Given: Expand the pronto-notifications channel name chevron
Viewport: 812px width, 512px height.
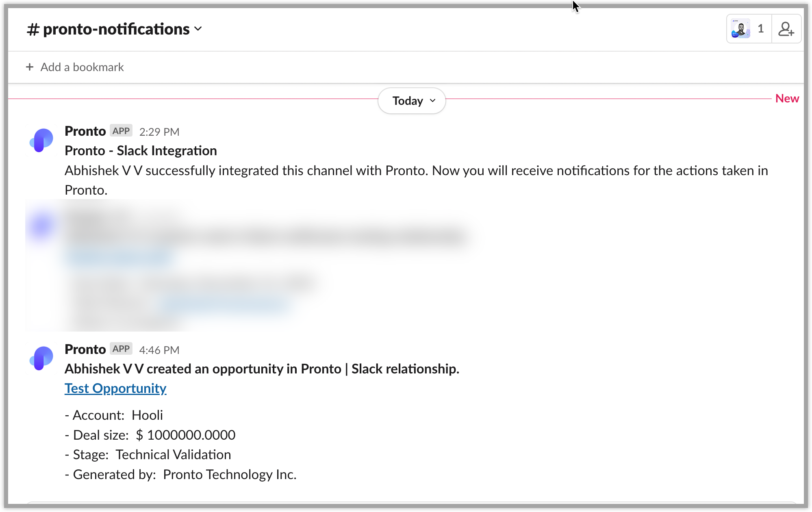Looking at the screenshot, I should tap(198, 29).
